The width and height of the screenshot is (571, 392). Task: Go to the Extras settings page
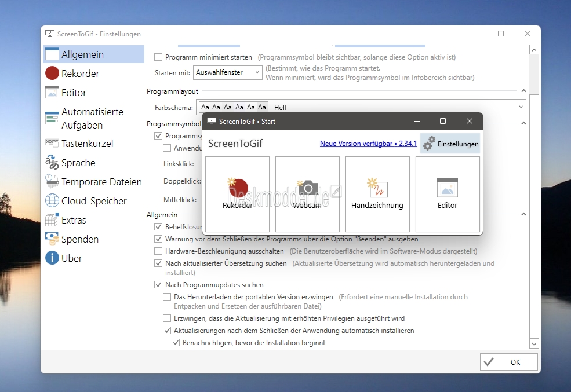click(x=93, y=220)
